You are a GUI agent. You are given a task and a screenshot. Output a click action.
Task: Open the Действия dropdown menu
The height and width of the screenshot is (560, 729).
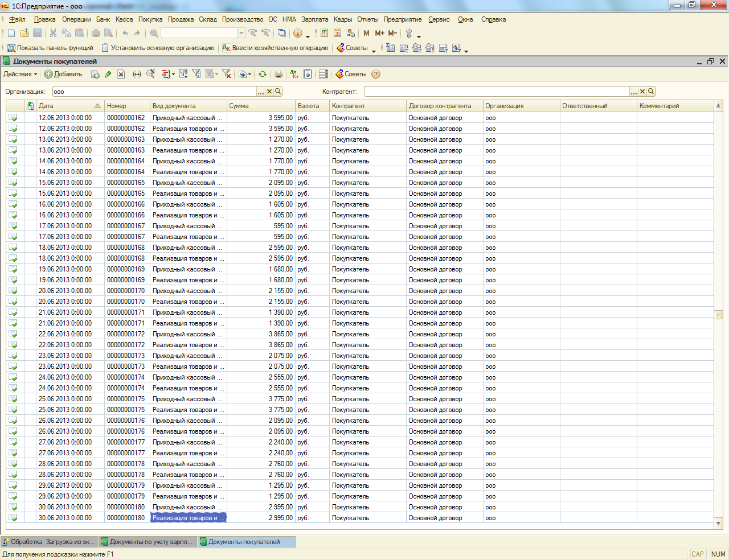(x=20, y=74)
